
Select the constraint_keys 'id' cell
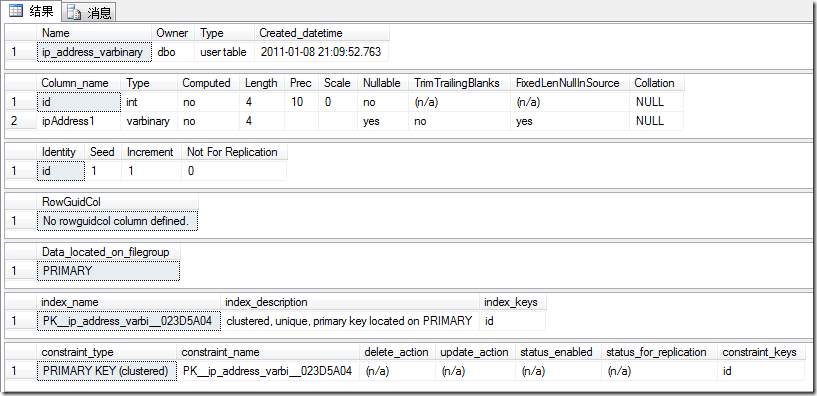coord(761,371)
